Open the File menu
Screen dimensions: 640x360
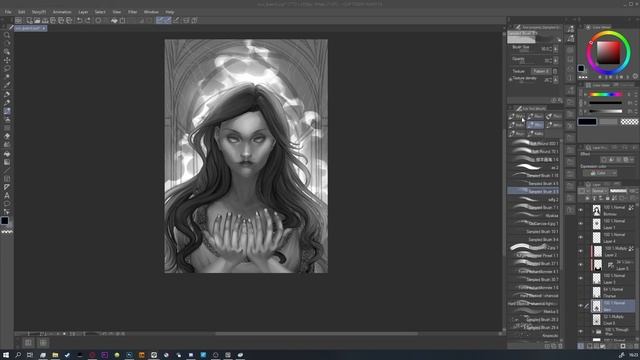coord(8,12)
